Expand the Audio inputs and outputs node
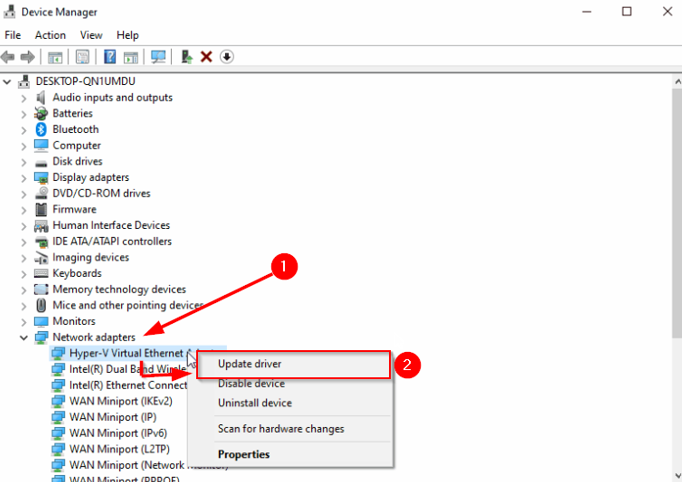Viewport: 682px width, 482px height. pyautogui.click(x=24, y=97)
